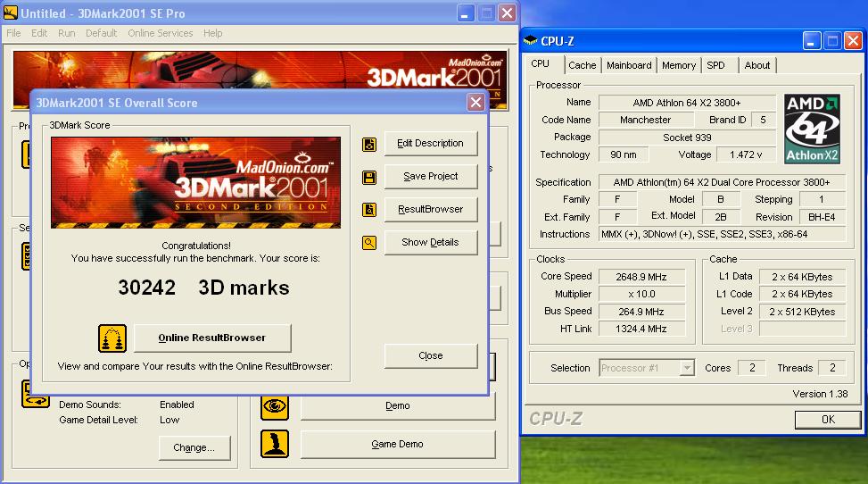Viewport: 868px width, 484px height.
Task: Open the Processor #1 selection dropdown
Action: [x=647, y=368]
